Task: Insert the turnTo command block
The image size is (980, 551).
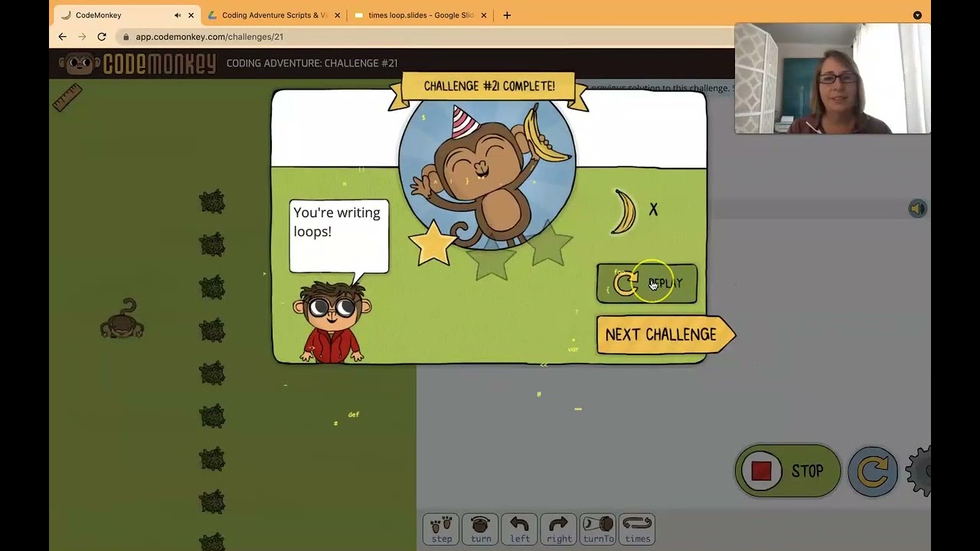Action: point(598,529)
